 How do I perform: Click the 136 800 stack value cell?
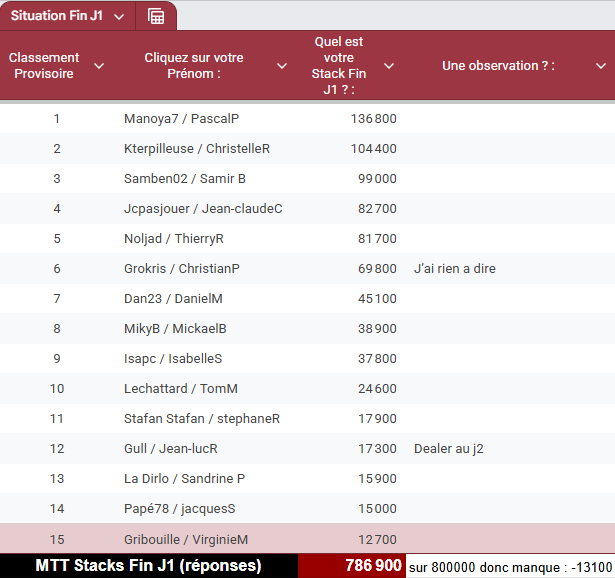pos(374,119)
